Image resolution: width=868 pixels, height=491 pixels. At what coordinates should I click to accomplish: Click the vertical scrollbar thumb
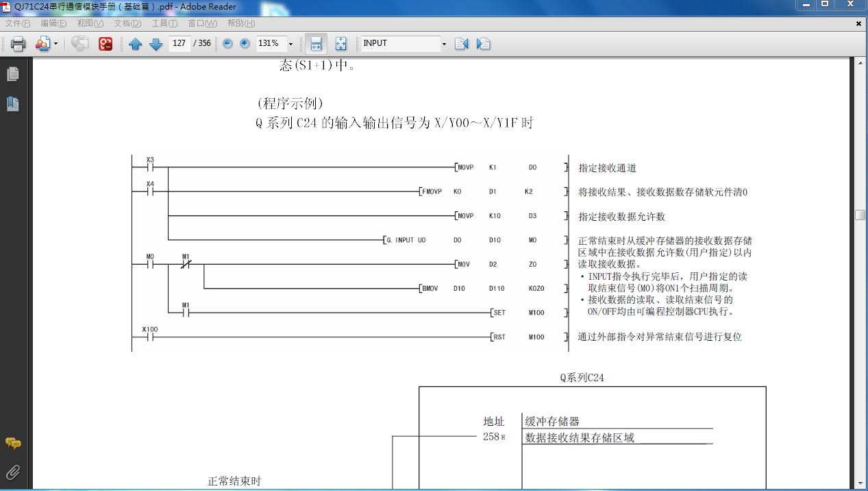click(860, 215)
